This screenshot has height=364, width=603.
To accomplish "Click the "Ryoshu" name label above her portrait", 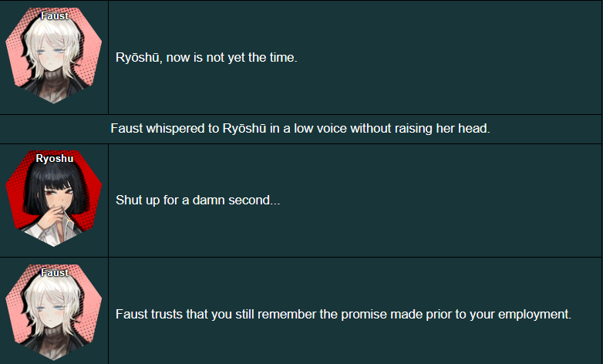I will (x=54, y=158).
